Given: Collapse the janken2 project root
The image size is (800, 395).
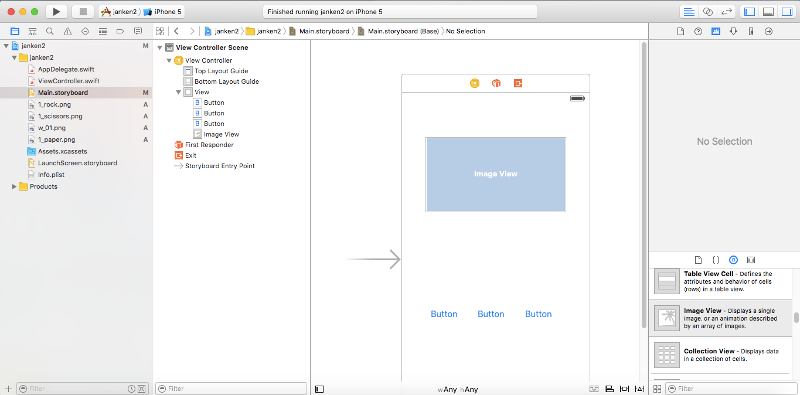Looking at the screenshot, I should [6, 45].
